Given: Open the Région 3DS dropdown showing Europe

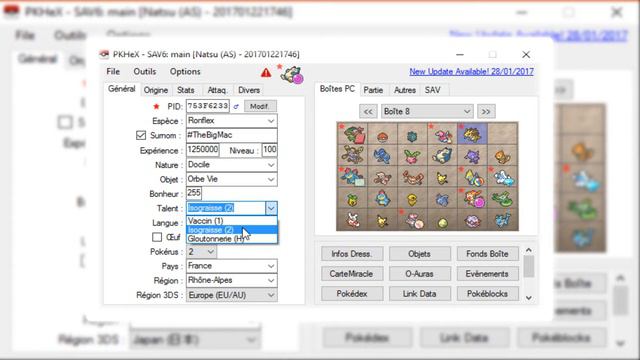Looking at the screenshot, I should point(231,295).
